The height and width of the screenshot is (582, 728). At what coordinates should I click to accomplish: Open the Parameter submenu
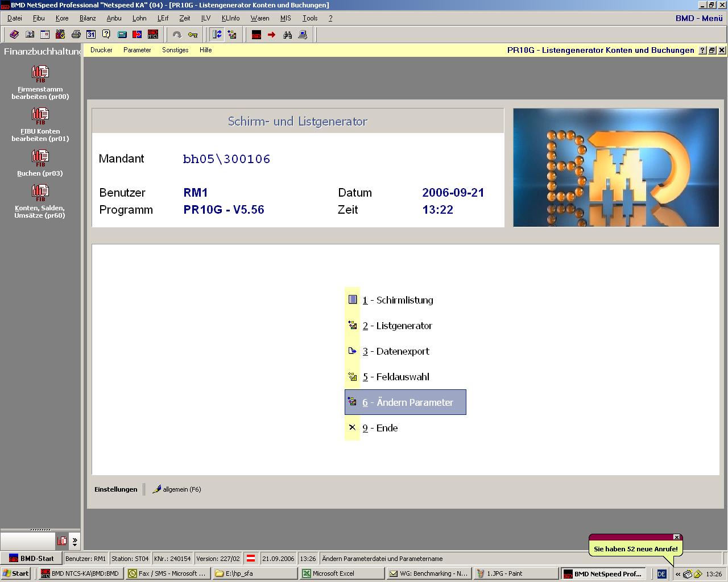click(x=137, y=50)
